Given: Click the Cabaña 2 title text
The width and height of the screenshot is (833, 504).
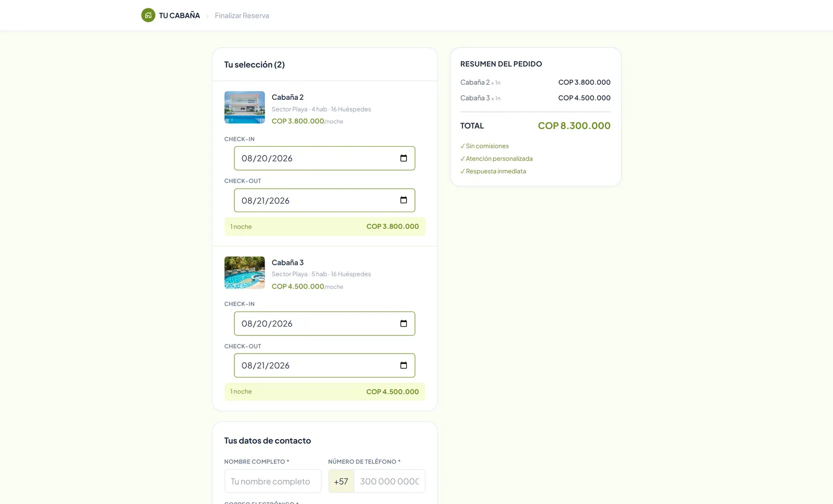Looking at the screenshot, I should coord(287,97).
